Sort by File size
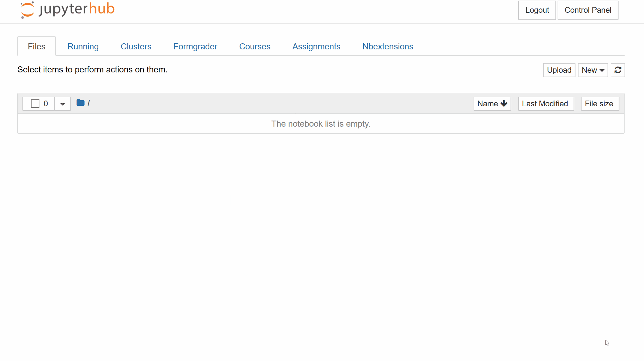644x362 pixels. pyautogui.click(x=599, y=104)
